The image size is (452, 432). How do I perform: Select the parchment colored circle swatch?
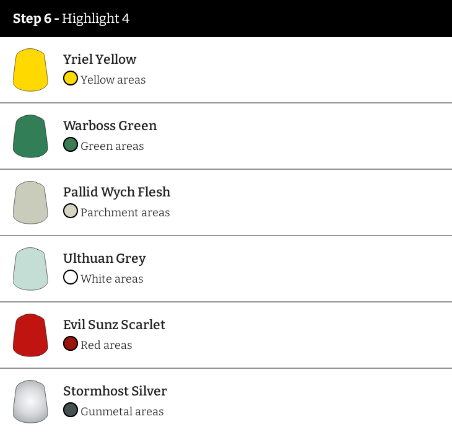click(70, 211)
